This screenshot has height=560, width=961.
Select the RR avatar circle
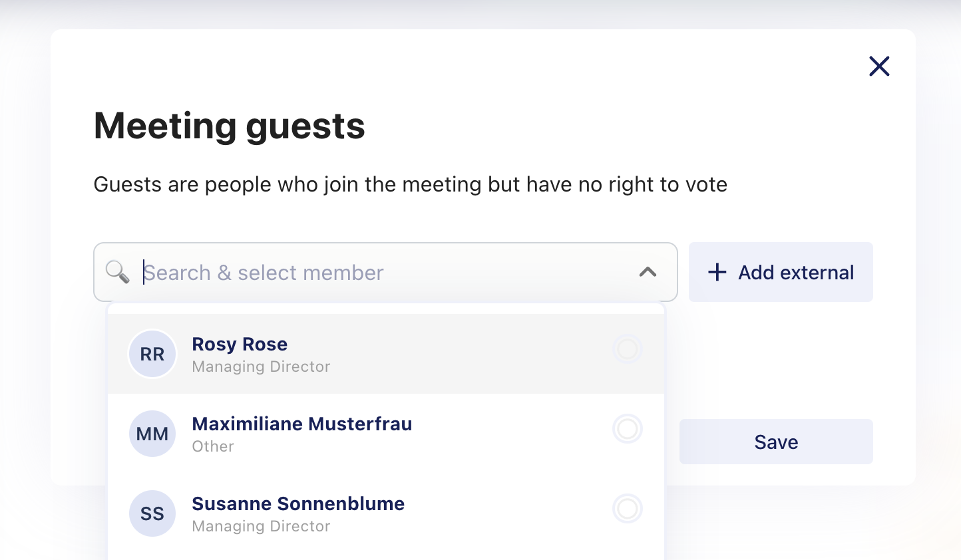[x=152, y=354]
